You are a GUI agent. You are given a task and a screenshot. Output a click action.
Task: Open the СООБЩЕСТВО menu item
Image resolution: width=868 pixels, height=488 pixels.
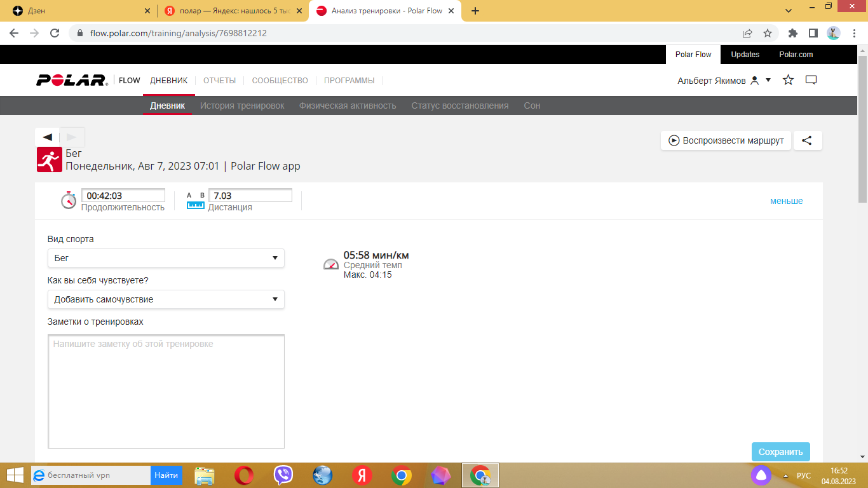point(280,81)
